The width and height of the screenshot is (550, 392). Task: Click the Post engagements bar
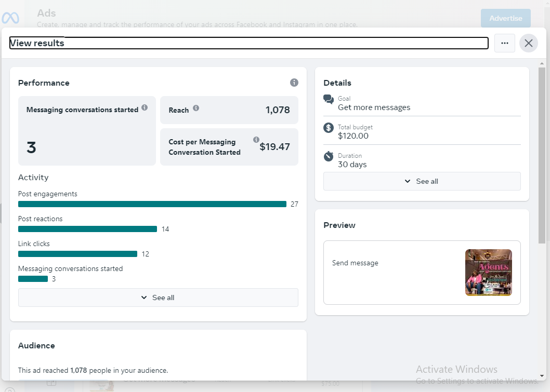tap(152, 204)
